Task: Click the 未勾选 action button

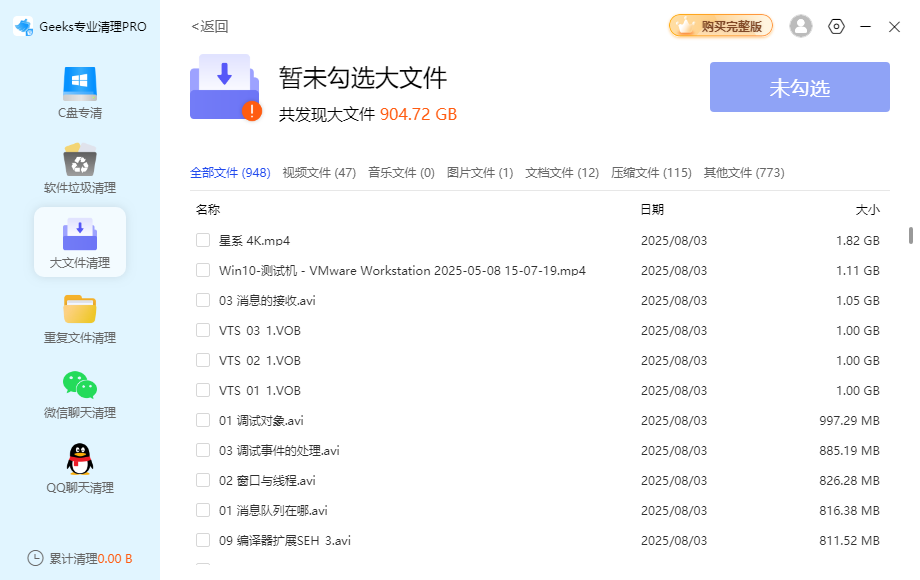Action: 800,87
